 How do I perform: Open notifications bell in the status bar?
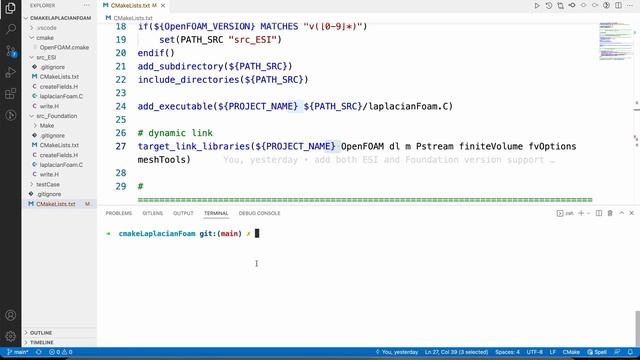click(630, 352)
